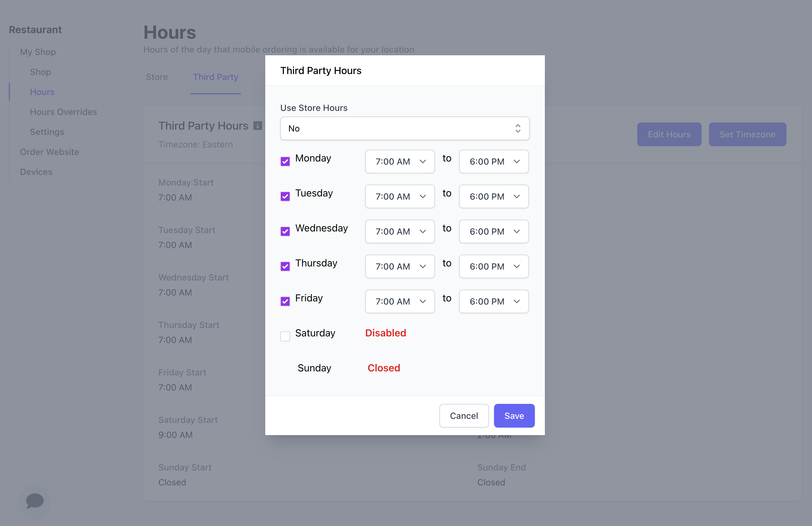Click the Third Party Hours dialog title
This screenshot has height=526, width=812.
point(321,70)
